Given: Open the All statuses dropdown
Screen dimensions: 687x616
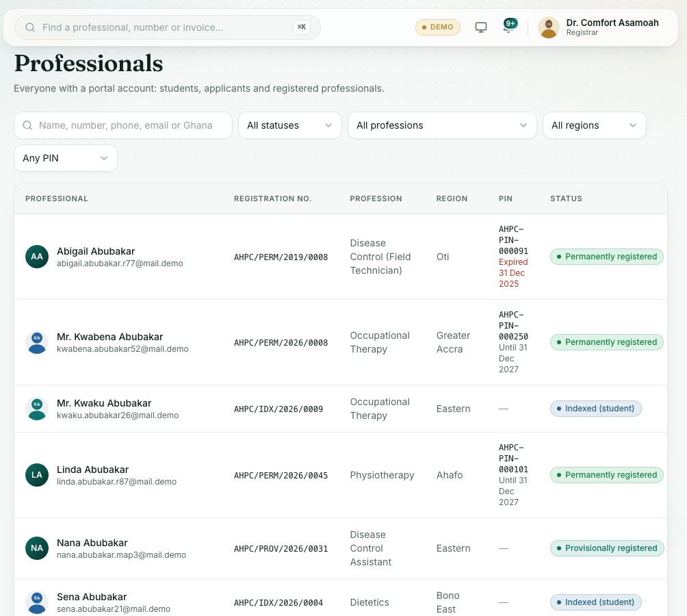Looking at the screenshot, I should point(290,125).
